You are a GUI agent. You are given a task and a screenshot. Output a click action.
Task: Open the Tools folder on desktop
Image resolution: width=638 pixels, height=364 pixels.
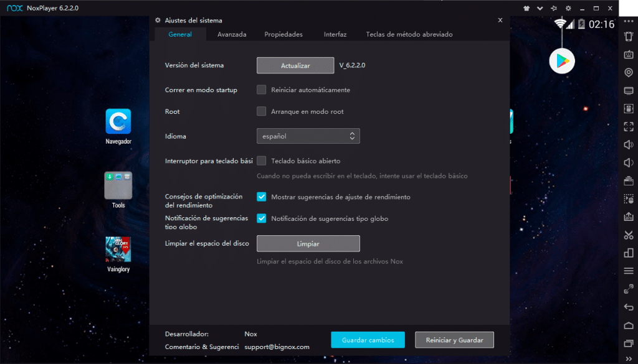118,186
